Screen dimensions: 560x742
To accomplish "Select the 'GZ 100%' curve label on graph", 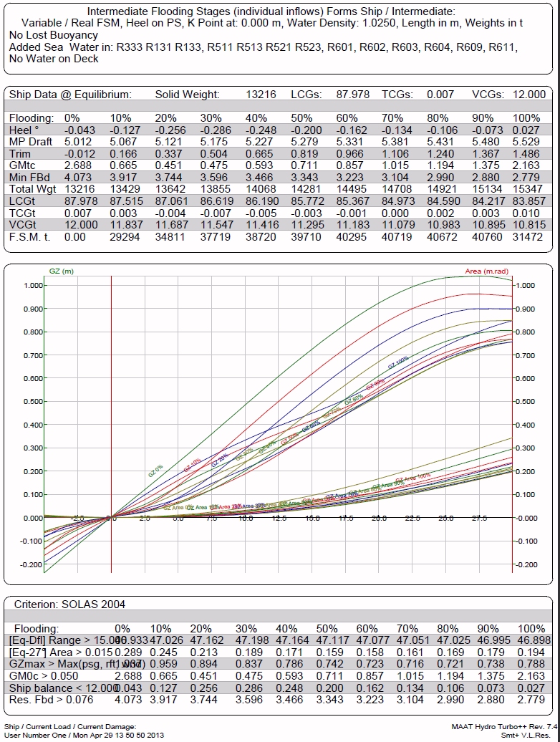I will tap(398, 362).
